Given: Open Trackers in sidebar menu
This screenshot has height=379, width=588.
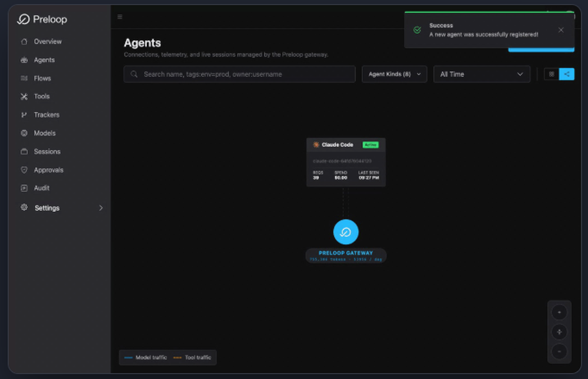Looking at the screenshot, I should coord(46,115).
